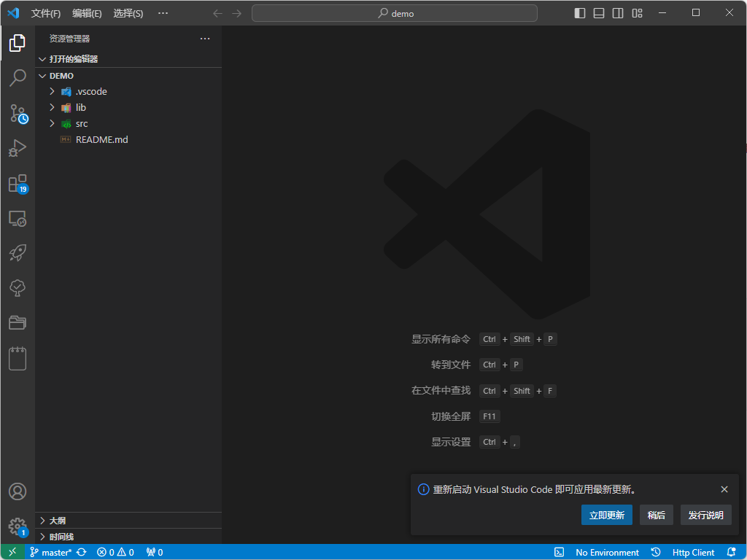Toggle the primary sidebar visibility
Screen dimensions: 747x560
click(x=580, y=13)
